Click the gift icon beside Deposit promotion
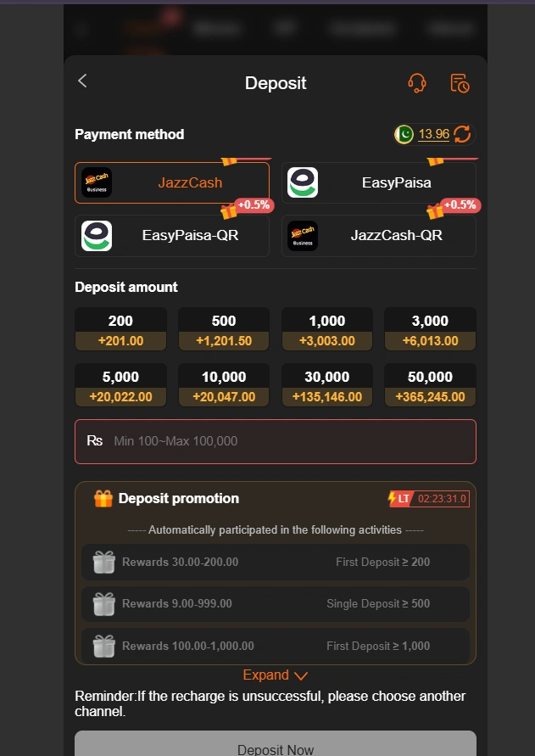Screen dimensions: 535x756 point(103,498)
